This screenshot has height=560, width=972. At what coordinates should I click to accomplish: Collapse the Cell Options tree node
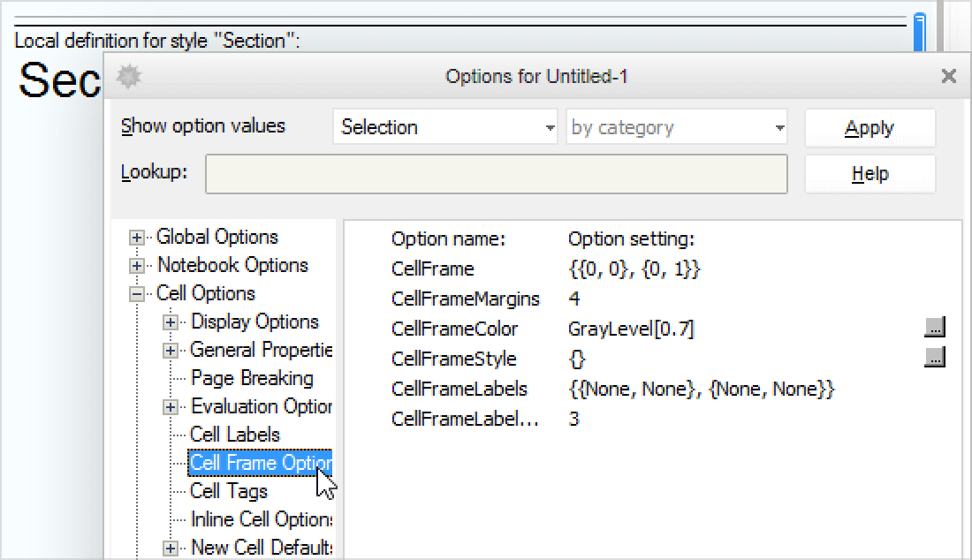pos(137,294)
